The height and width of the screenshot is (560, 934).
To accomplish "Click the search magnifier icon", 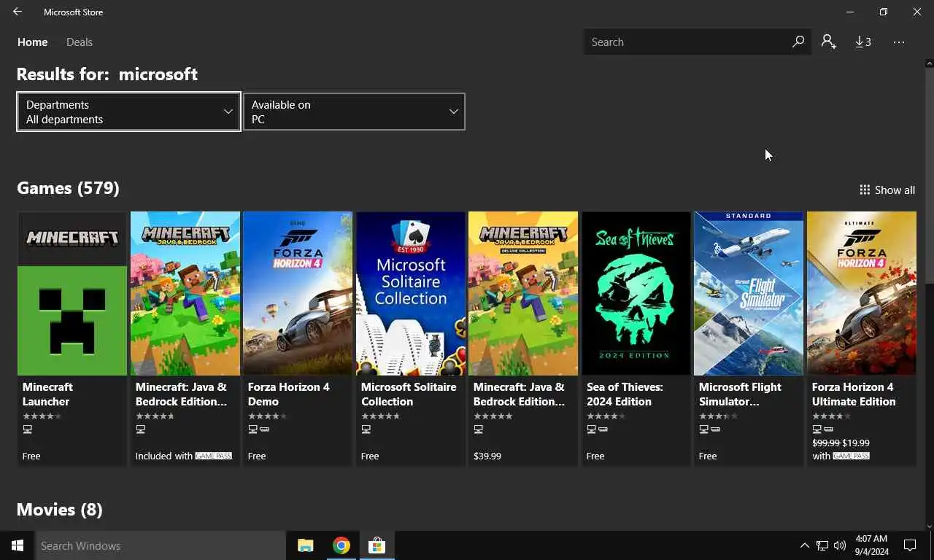I will (x=798, y=42).
